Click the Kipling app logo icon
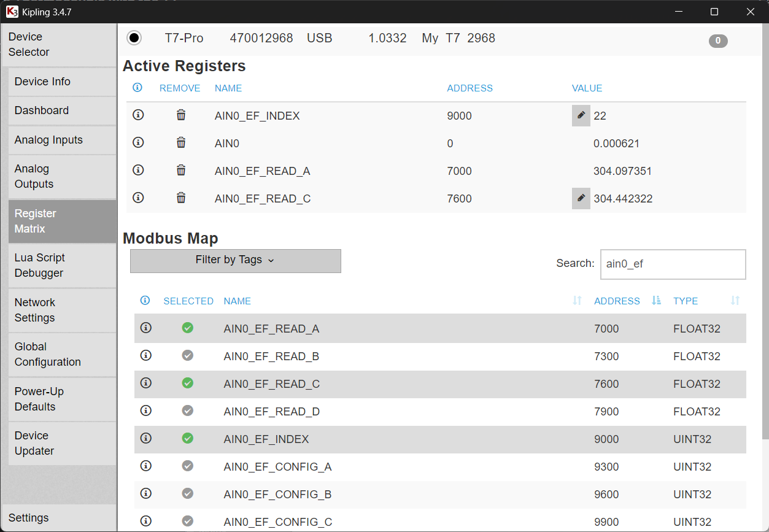 point(12,12)
